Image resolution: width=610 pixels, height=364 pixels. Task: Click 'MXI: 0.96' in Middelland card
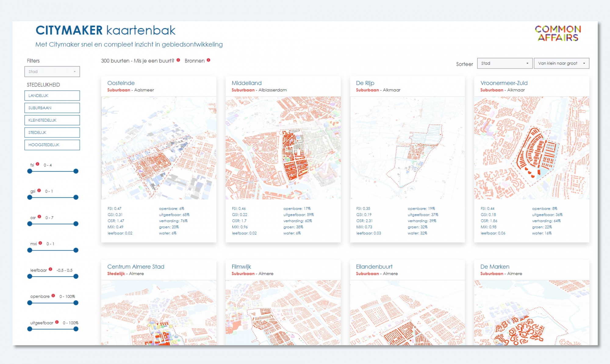240,227
